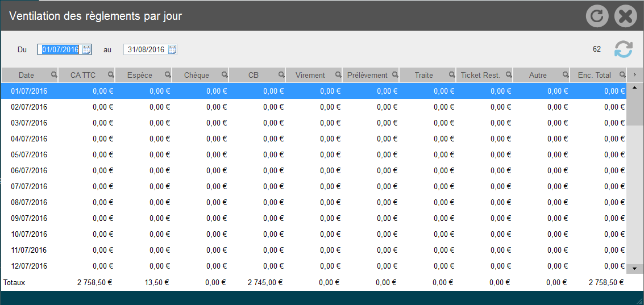The height and width of the screenshot is (305, 644).
Task: Select the row dated 01/07/2016
Action: (x=314, y=91)
